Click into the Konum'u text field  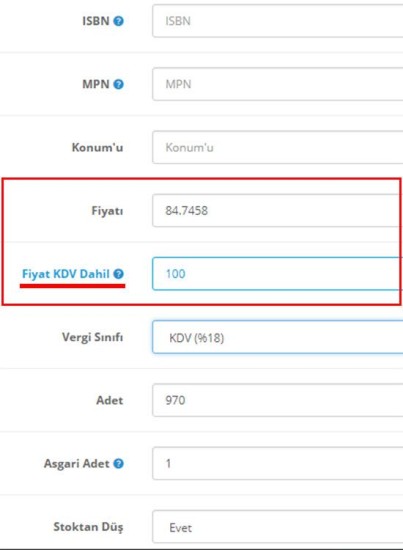click(277, 147)
